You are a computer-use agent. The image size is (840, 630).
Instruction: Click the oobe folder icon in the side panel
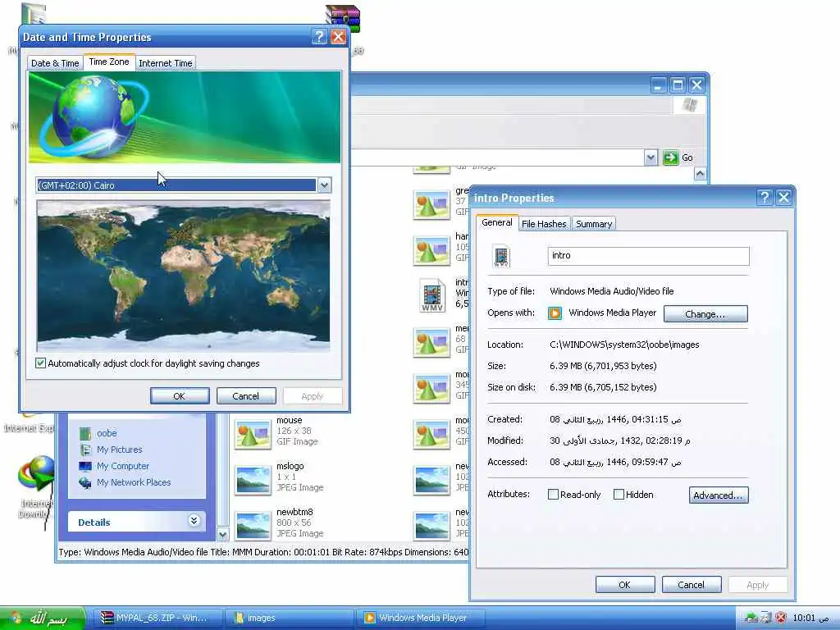click(x=85, y=433)
